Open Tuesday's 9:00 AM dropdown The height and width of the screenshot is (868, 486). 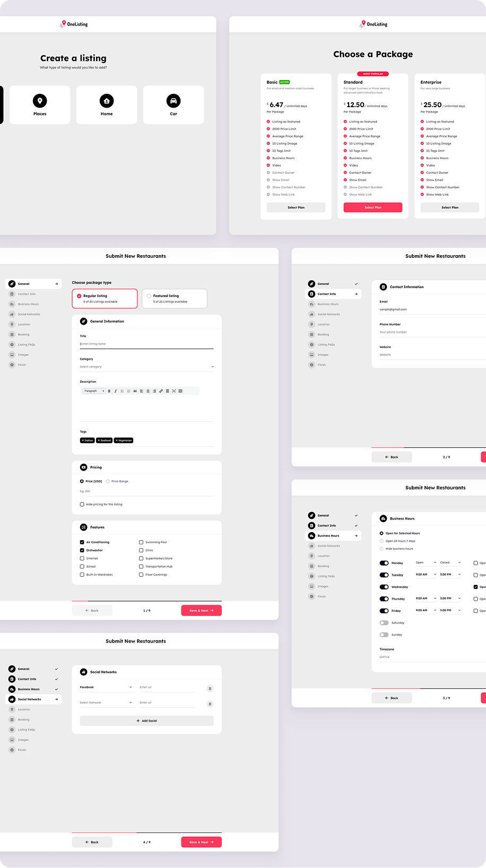(x=426, y=575)
